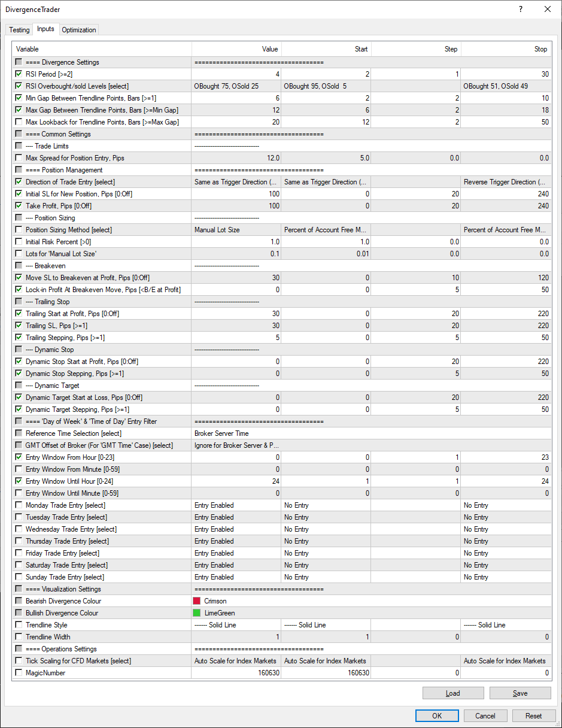Toggle the Trailing Stepping, Pips checkbox
This screenshot has width=562, height=728.
pyautogui.click(x=19, y=338)
